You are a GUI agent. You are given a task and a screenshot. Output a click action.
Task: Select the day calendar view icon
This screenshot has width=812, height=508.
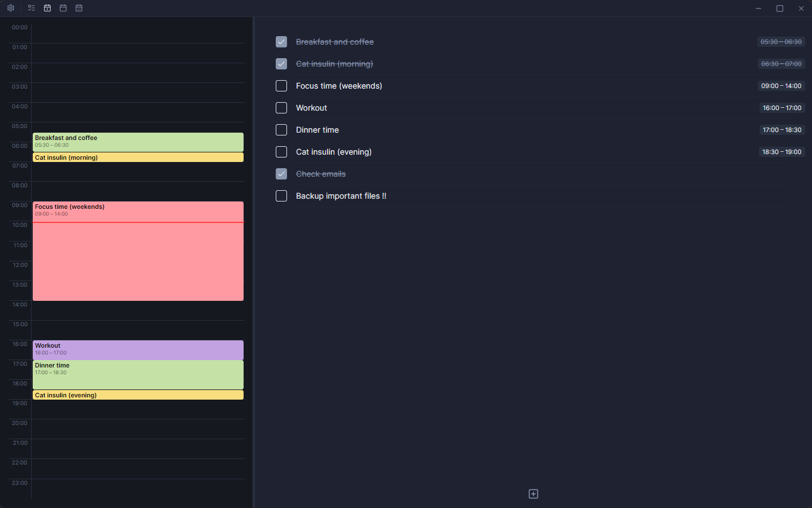coord(47,8)
